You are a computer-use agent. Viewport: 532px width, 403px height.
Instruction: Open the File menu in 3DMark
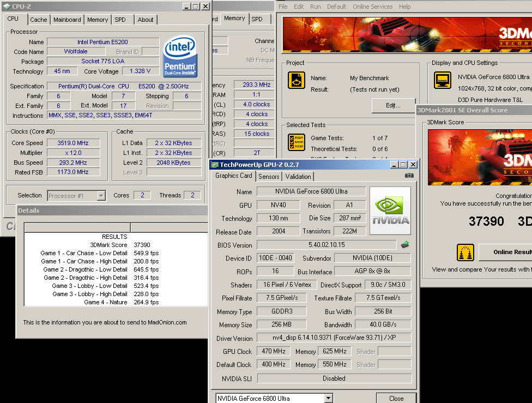(283, 7)
